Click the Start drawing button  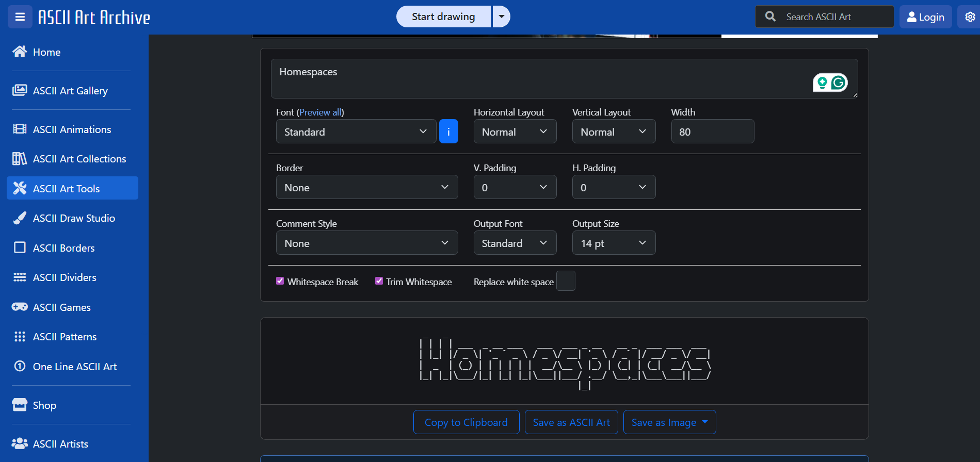tap(443, 16)
